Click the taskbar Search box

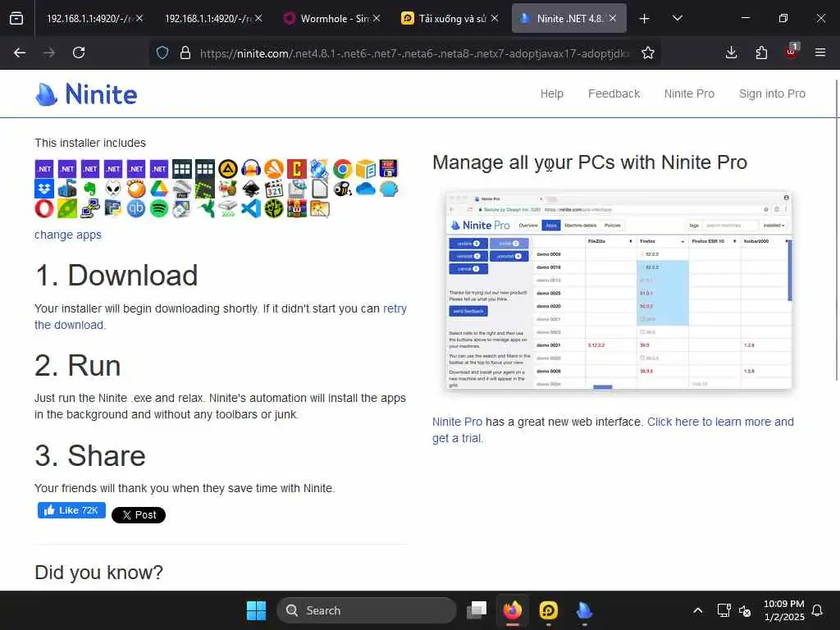pos(367,610)
